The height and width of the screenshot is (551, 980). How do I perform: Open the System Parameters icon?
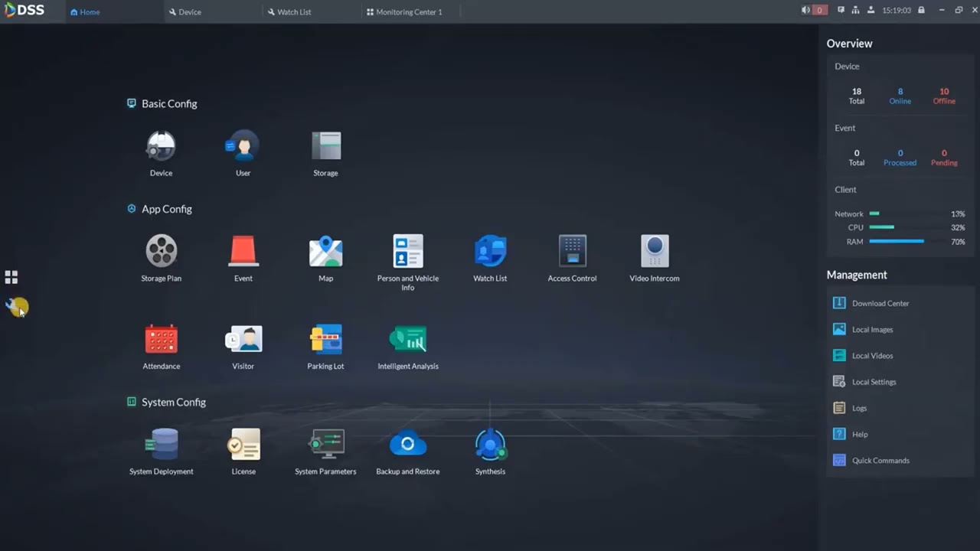pos(325,444)
